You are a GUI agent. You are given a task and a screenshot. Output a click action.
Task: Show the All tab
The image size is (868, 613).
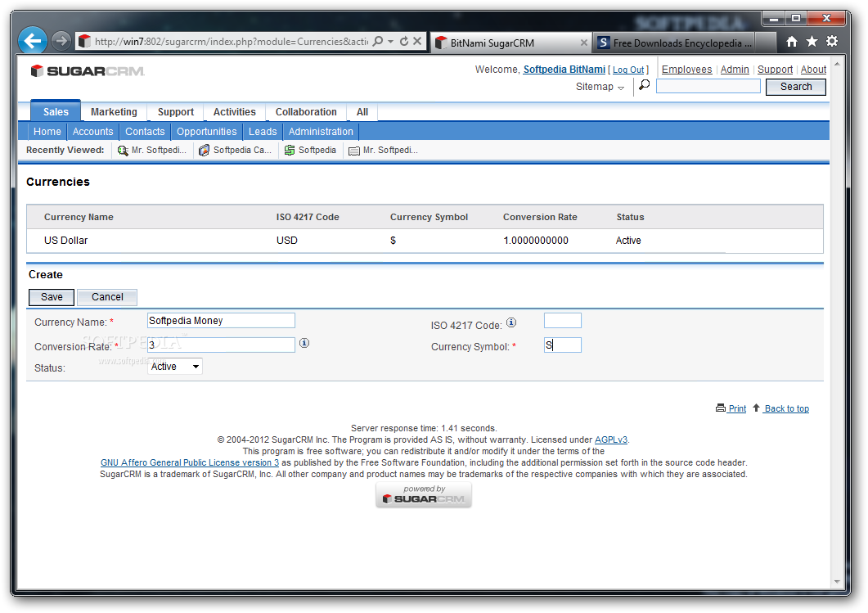click(x=362, y=111)
